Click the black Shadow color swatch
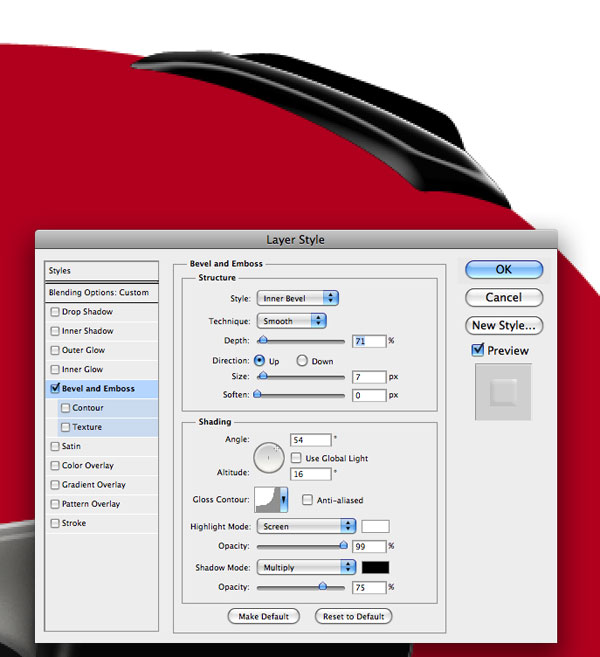The height and width of the screenshot is (657, 600). [375, 567]
